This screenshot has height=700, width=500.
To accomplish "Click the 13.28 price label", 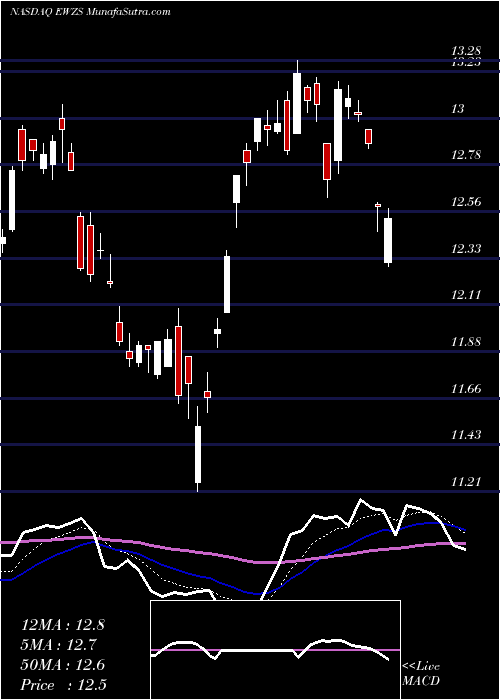I will (x=468, y=52).
